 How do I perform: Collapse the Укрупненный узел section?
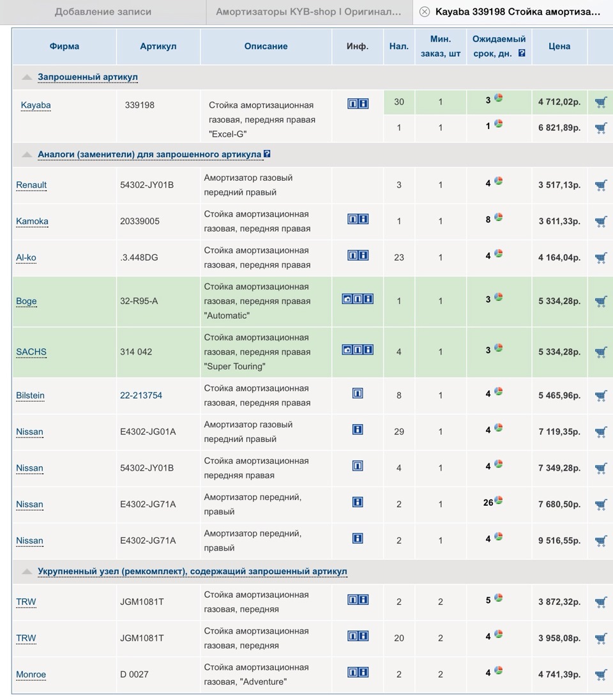click(27, 572)
